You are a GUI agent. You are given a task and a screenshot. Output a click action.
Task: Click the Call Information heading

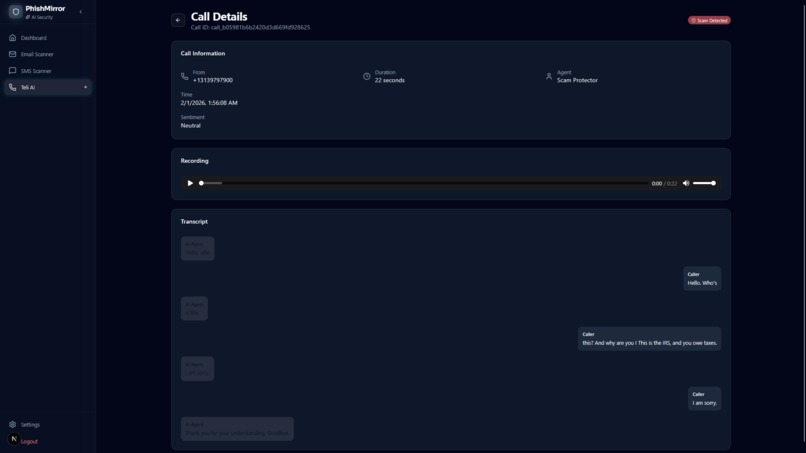tap(203, 53)
